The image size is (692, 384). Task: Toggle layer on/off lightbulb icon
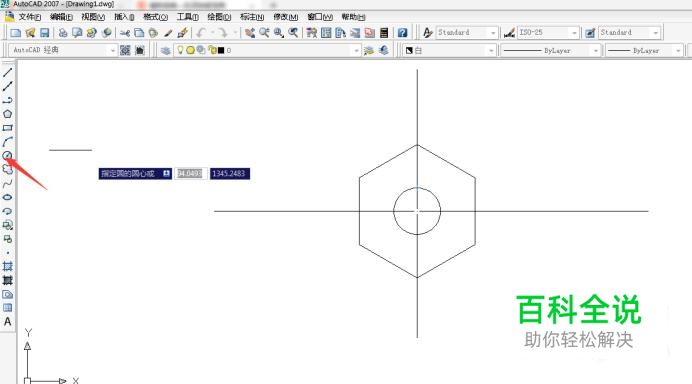pyautogui.click(x=180, y=50)
